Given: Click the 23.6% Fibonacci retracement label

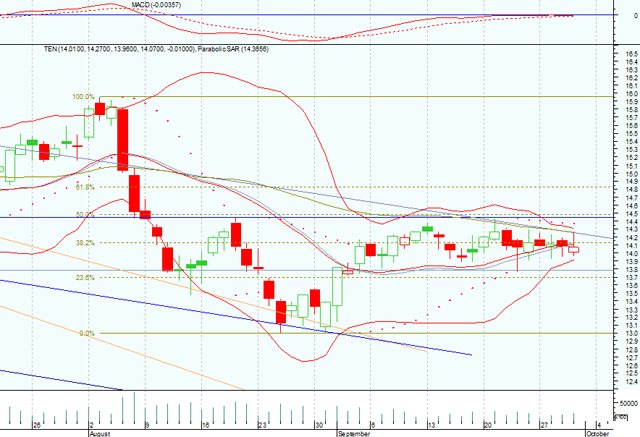Looking at the screenshot, I should 84,277.
